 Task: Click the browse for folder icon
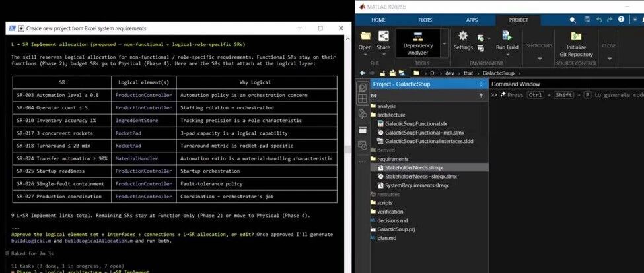point(392,73)
